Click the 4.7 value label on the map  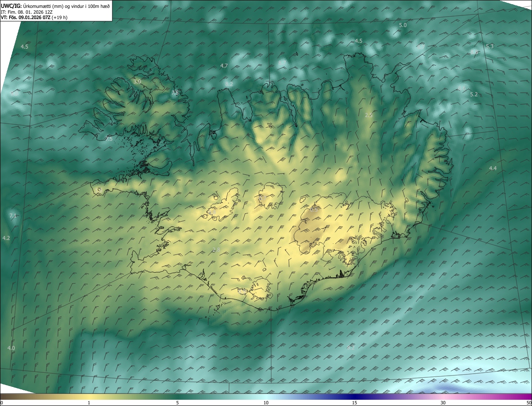pos(224,66)
